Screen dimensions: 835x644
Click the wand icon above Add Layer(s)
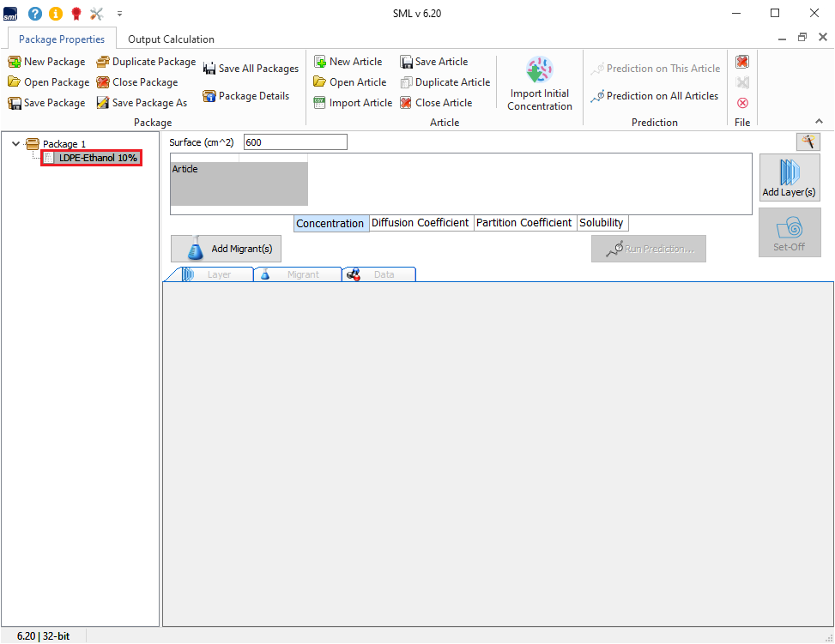coord(808,142)
